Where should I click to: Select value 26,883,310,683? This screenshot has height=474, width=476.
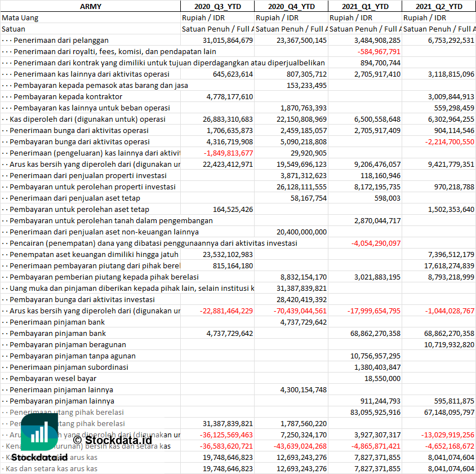[228, 119]
